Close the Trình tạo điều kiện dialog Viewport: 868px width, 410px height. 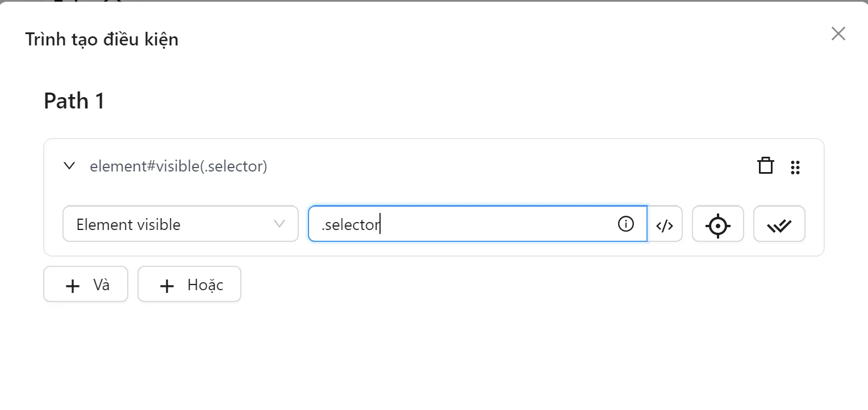click(838, 34)
